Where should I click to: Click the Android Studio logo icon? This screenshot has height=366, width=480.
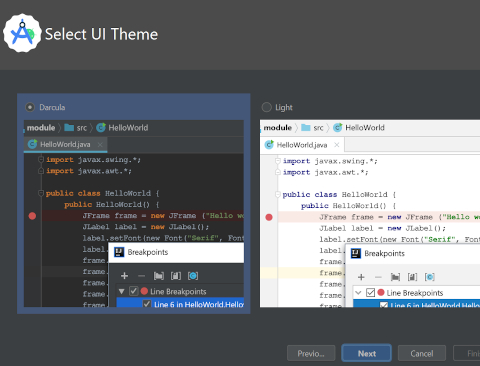(22, 33)
